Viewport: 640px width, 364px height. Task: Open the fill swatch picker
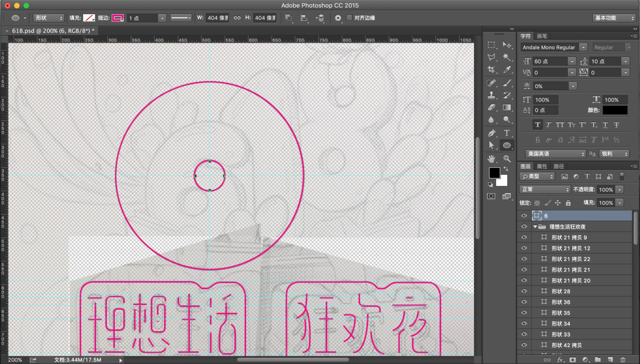click(89, 18)
